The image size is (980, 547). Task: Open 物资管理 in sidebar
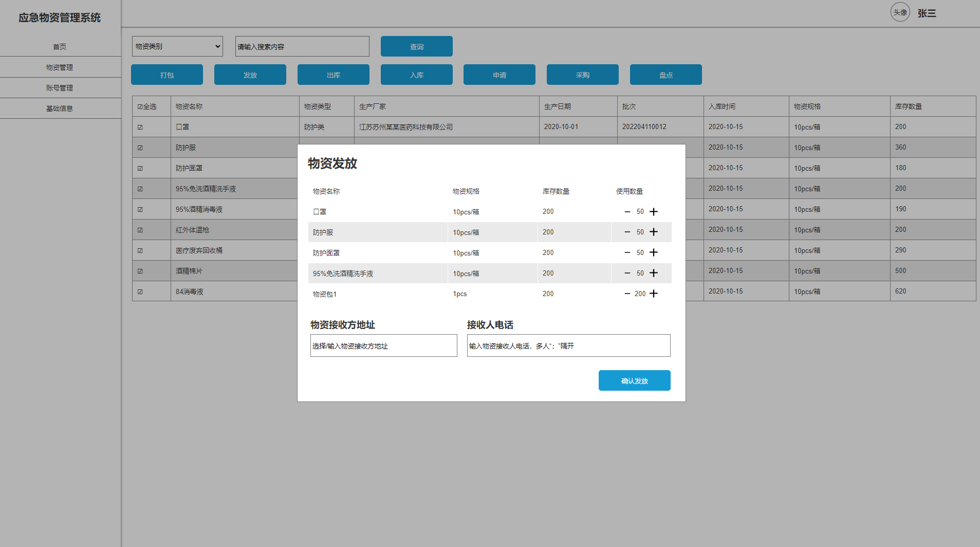coord(60,67)
